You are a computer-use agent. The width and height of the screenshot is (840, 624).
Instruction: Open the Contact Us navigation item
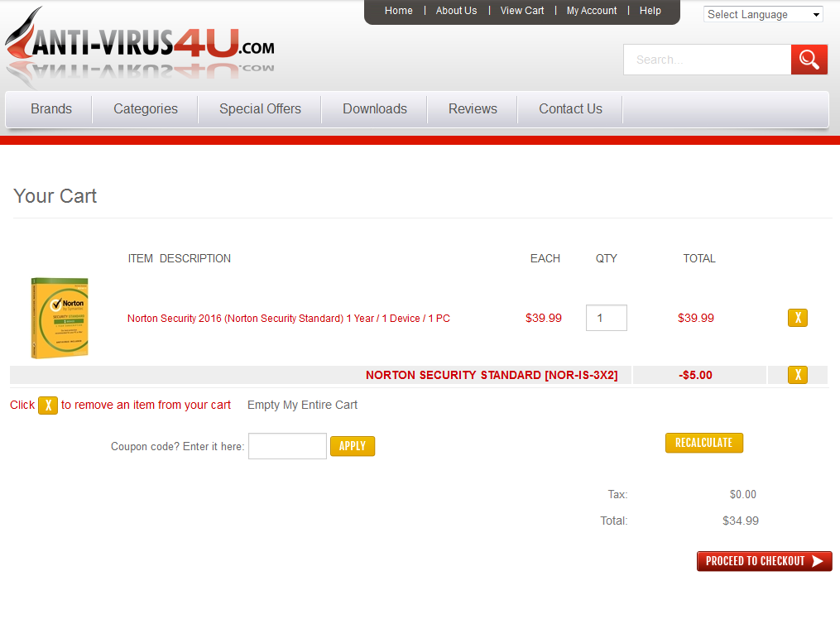pos(570,108)
